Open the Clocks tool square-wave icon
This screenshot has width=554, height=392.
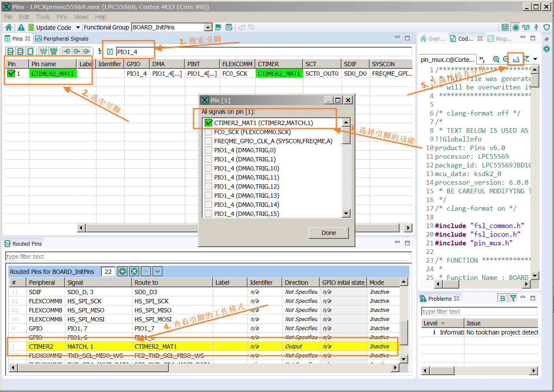(526, 27)
